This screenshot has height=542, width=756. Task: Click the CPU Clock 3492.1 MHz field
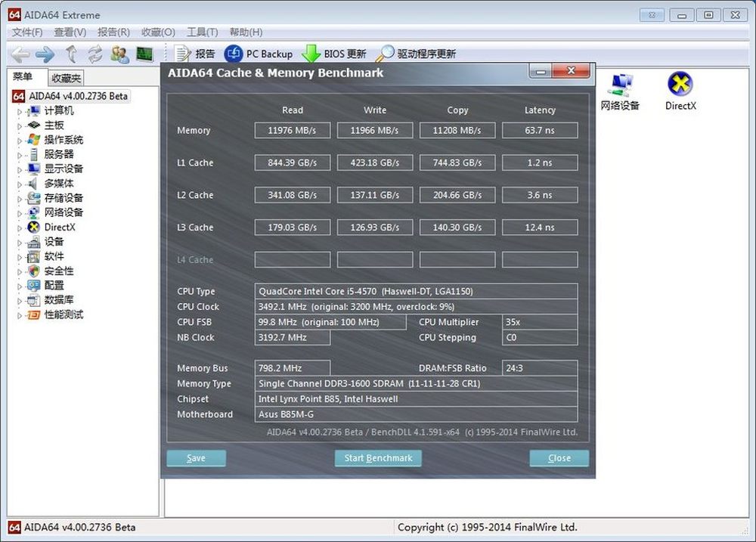point(416,307)
